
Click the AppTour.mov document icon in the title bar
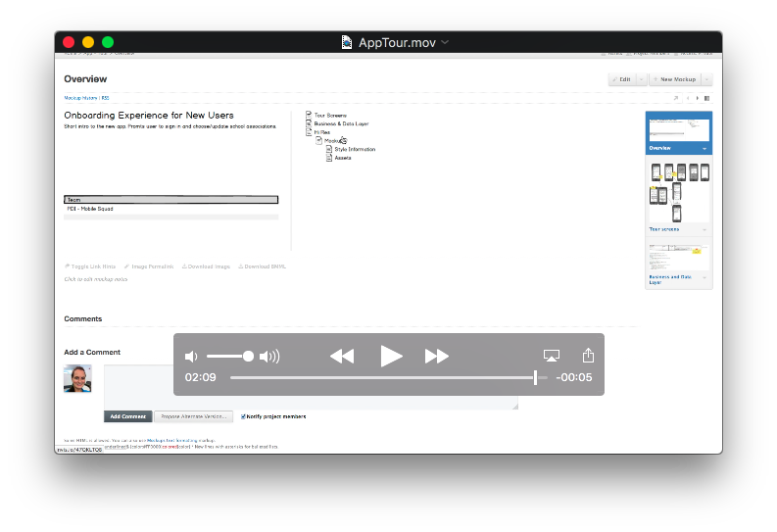click(x=347, y=42)
